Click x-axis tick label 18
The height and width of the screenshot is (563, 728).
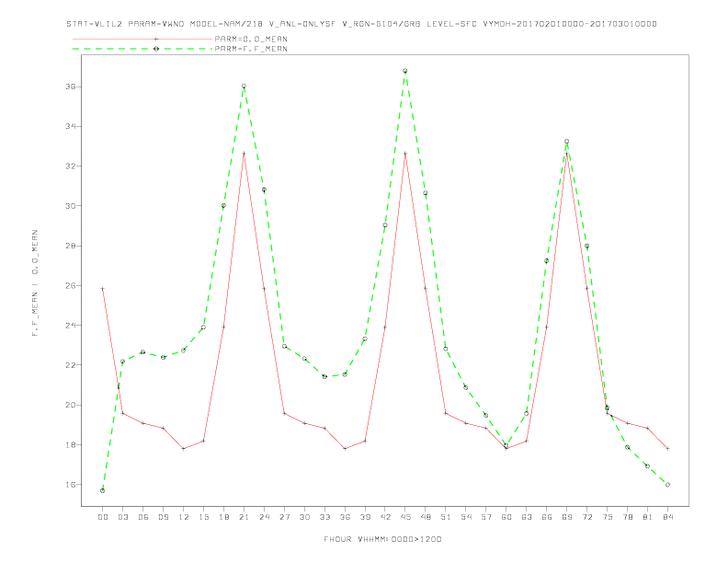(223, 517)
